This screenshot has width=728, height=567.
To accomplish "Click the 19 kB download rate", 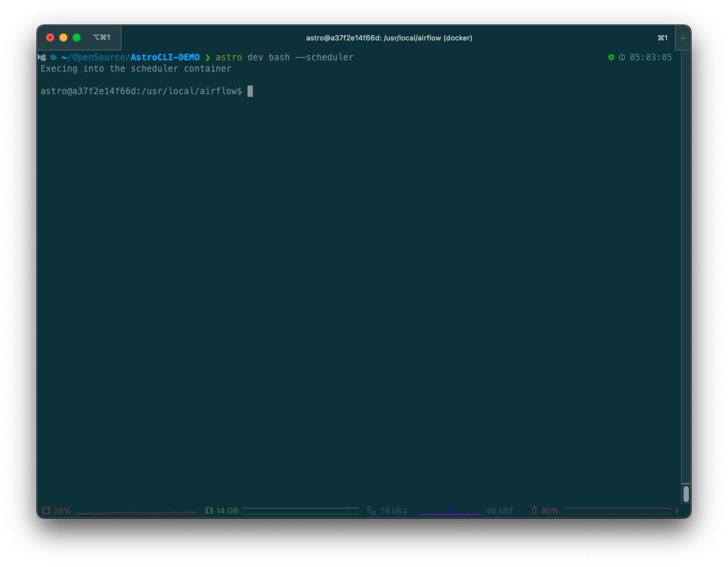I will coord(394,511).
